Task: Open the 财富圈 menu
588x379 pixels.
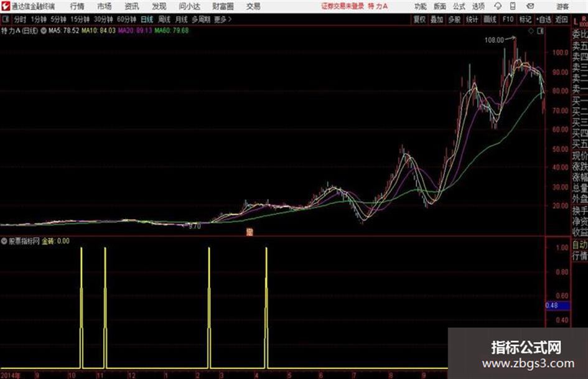Action: (x=223, y=6)
